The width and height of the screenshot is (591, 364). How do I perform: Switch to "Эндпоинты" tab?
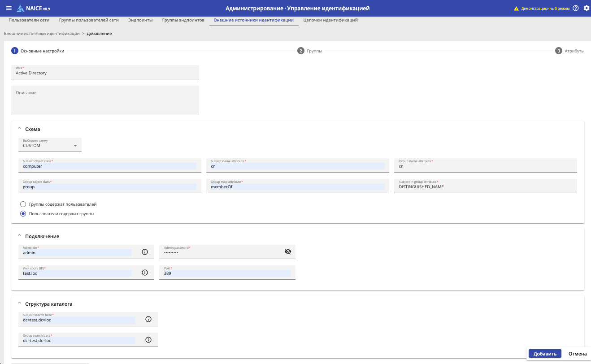(140, 21)
